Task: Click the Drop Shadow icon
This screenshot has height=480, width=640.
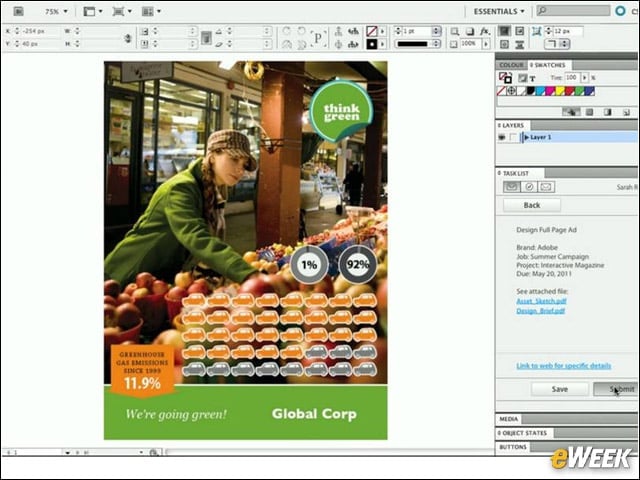Action: tap(470, 31)
